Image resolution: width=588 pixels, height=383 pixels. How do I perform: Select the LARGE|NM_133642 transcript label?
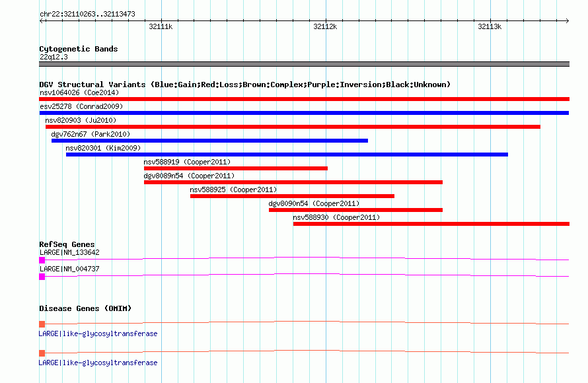[x=69, y=253]
